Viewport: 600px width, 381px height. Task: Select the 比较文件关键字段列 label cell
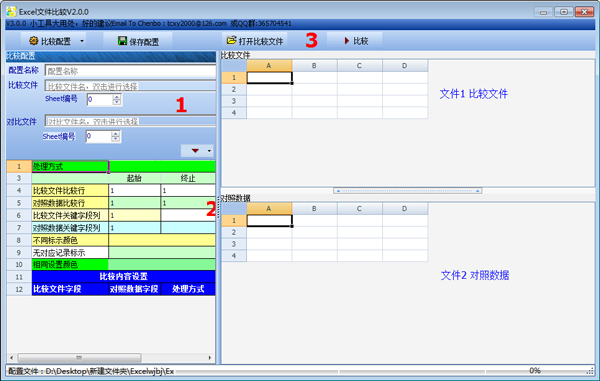(x=70, y=215)
